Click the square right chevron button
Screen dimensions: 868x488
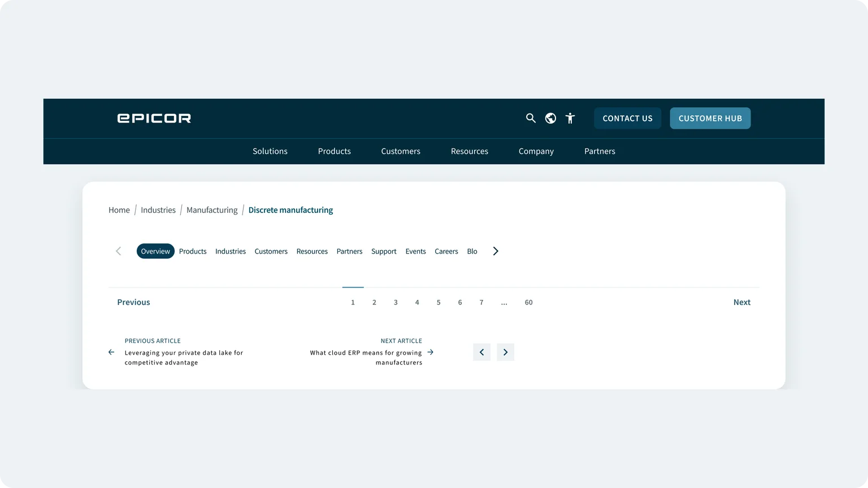[505, 352]
